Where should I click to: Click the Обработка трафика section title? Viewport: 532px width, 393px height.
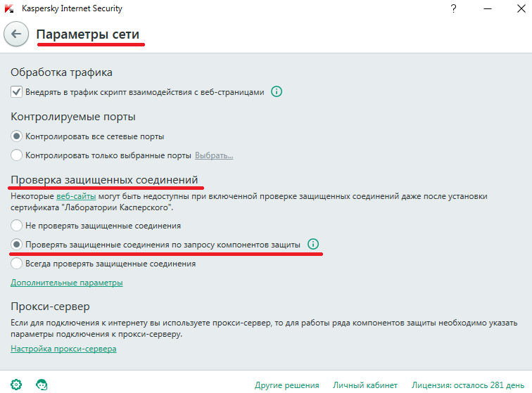click(x=61, y=72)
